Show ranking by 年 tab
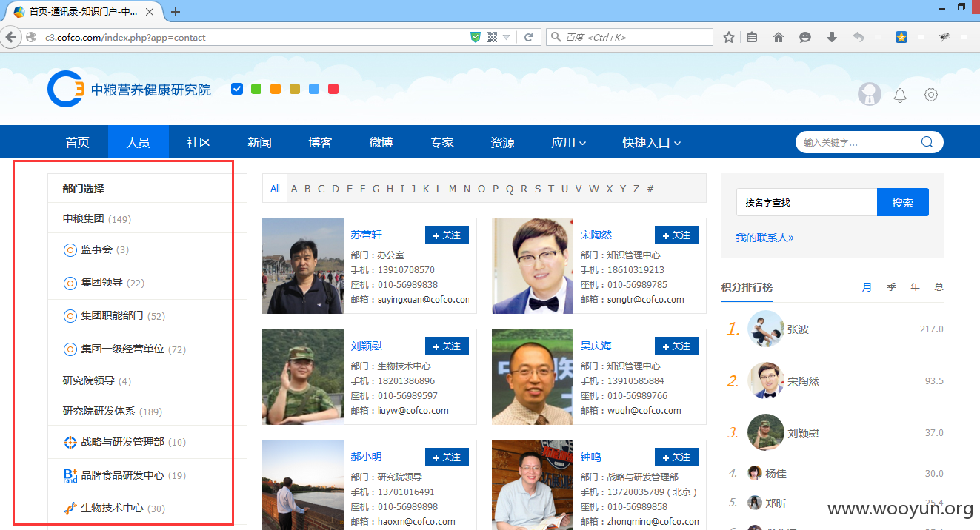 click(916, 287)
